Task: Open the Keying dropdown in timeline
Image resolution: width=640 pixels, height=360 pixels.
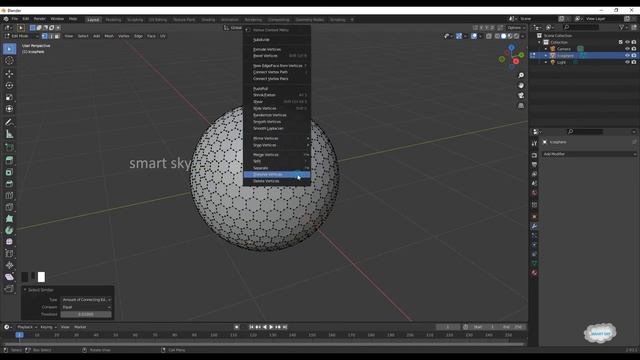Action: click(x=49, y=327)
